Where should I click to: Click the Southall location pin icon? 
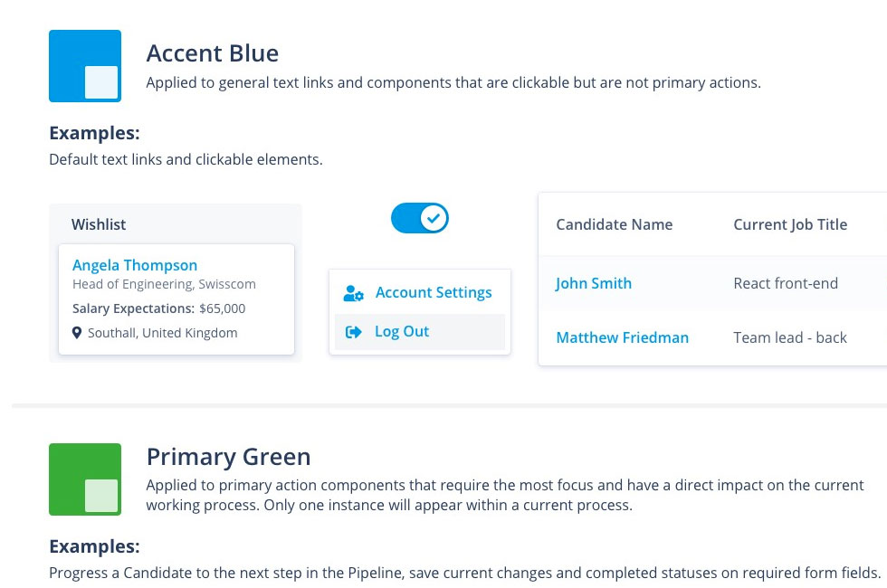click(x=77, y=333)
